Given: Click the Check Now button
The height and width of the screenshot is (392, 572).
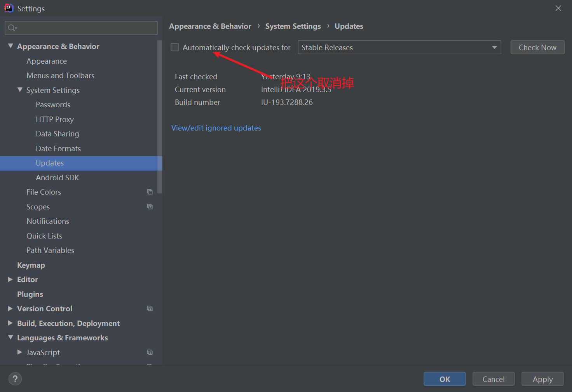Looking at the screenshot, I should point(537,47).
